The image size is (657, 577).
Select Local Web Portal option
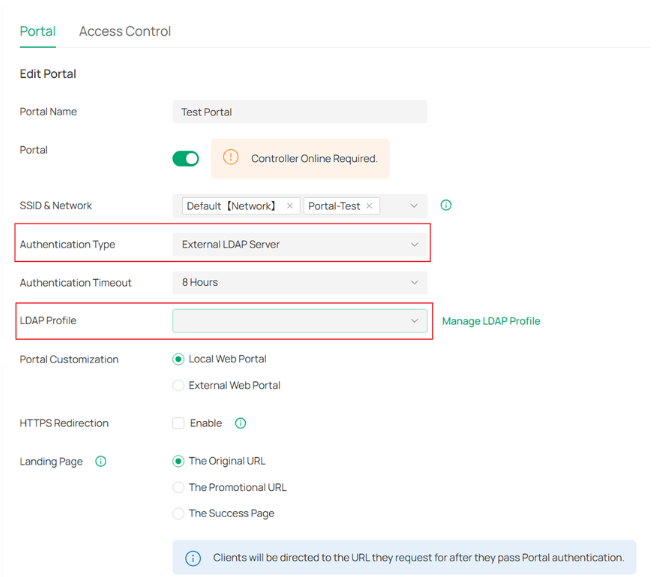(179, 359)
